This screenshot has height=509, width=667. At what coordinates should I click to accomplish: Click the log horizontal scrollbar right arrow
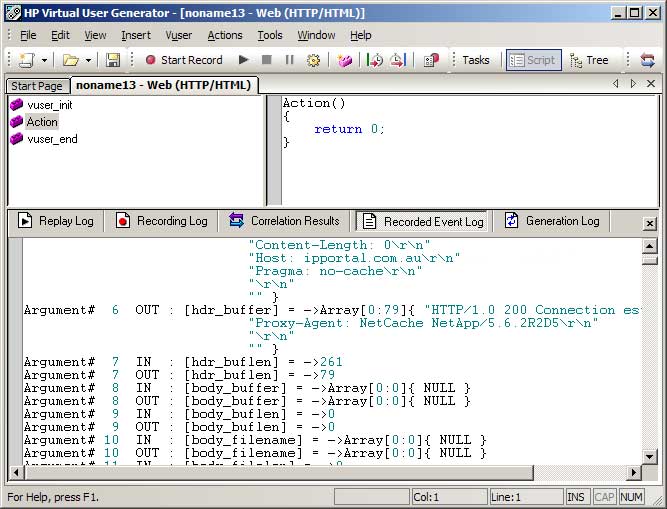[634, 472]
